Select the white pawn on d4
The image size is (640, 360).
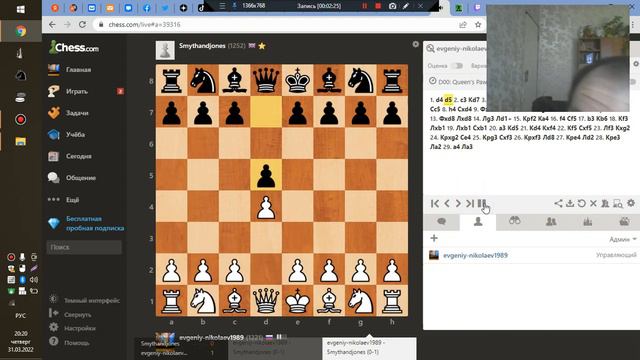point(266,207)
